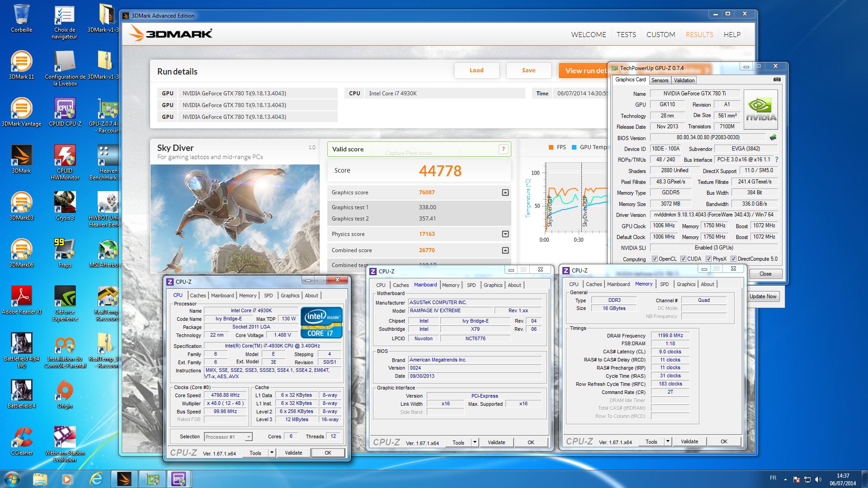Click Bus Interface question mark in GPU-Z

[777, 160]
